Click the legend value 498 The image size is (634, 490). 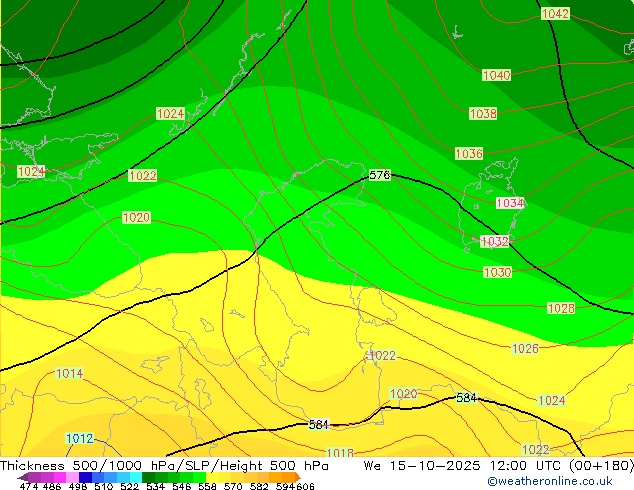tap(78, 486)
